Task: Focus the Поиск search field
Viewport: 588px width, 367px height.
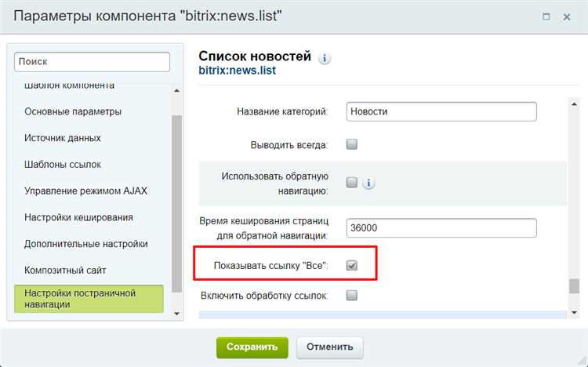Action: pos(92,61)
